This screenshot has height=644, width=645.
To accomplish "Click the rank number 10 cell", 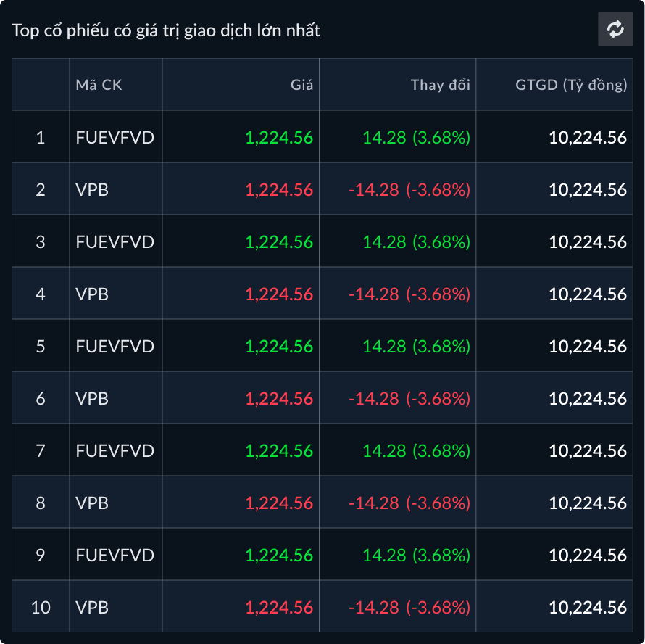I will [x=41, y=607].
